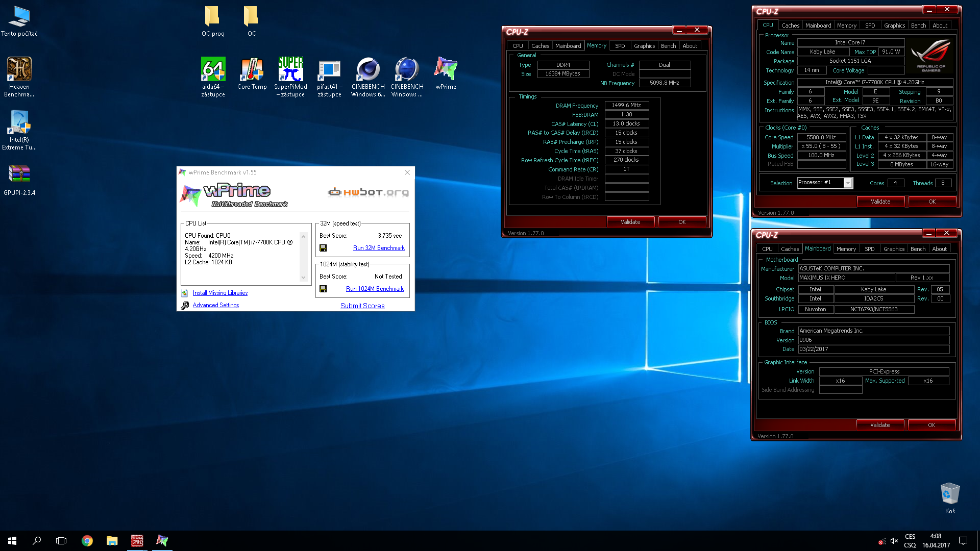Click CES CSQ language indicator

[x=910, y=541]
